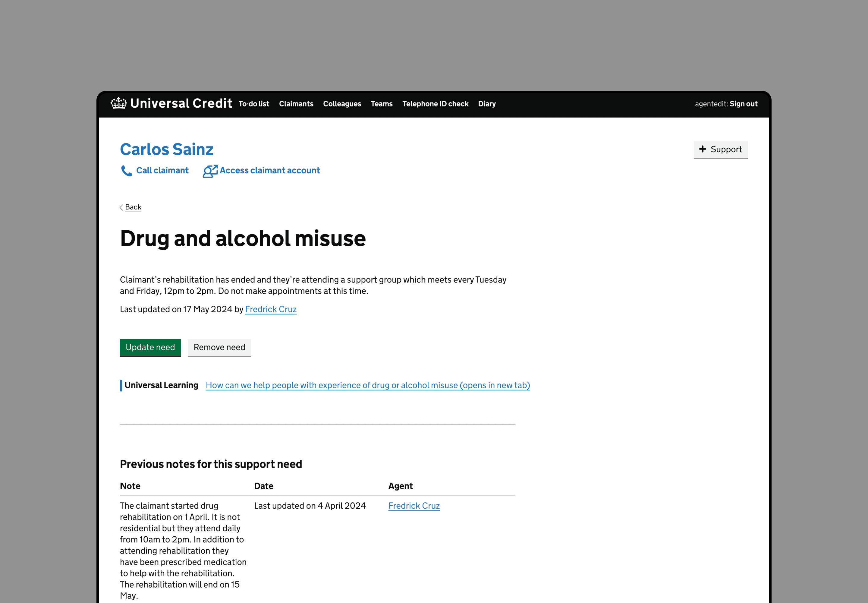Open the drug or alcohol misuse learning link

click(368, 385)
